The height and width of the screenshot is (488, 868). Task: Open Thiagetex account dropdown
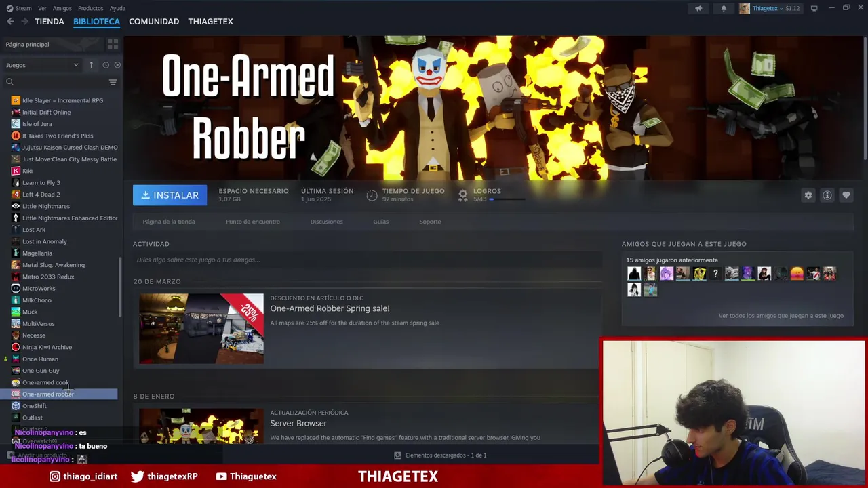770,8
